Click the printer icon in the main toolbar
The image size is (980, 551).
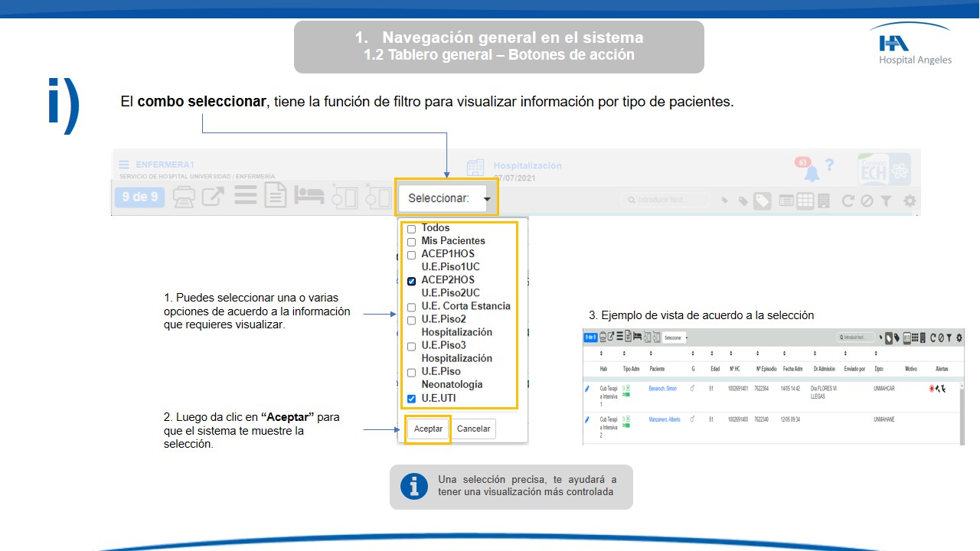click(184, 197)
